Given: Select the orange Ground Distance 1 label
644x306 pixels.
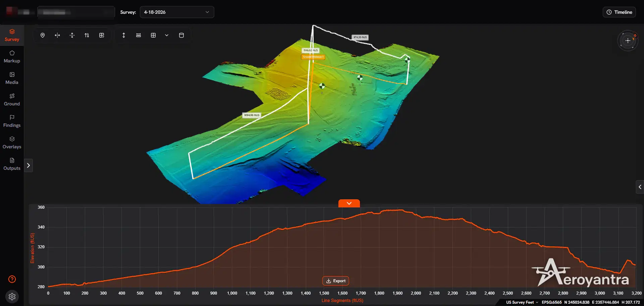Looking at the screenshot, I should (313, 57).
